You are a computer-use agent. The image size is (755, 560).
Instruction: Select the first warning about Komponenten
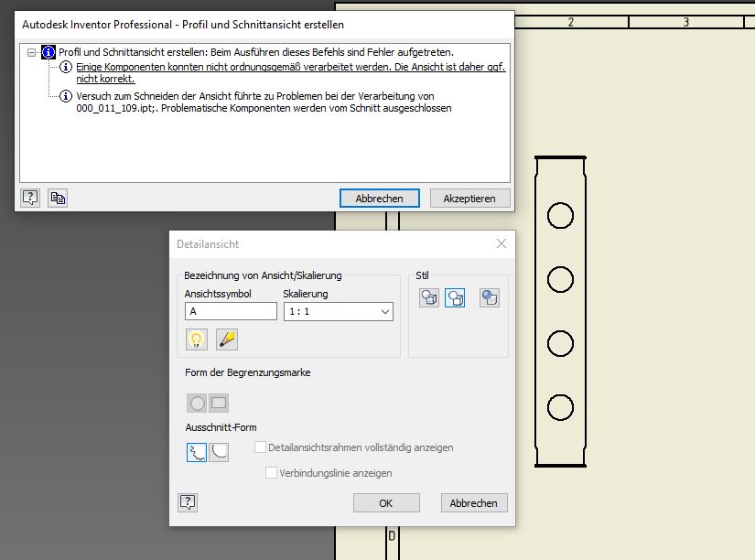pos(291,72)
